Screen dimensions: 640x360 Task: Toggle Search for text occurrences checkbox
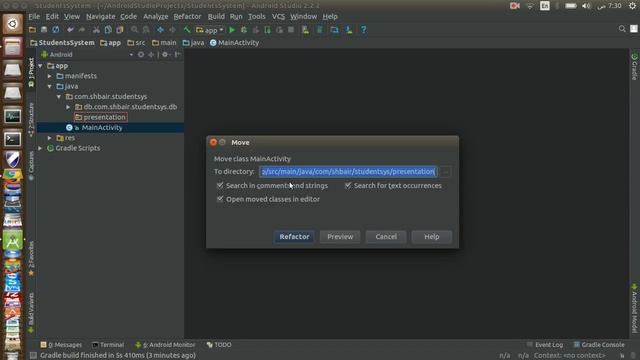348,185
